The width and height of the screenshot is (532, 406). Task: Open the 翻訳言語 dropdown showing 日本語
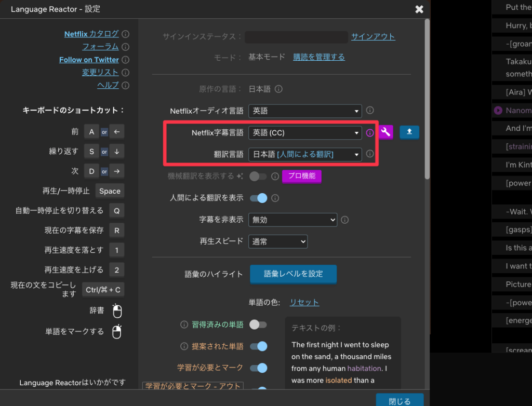304,154
